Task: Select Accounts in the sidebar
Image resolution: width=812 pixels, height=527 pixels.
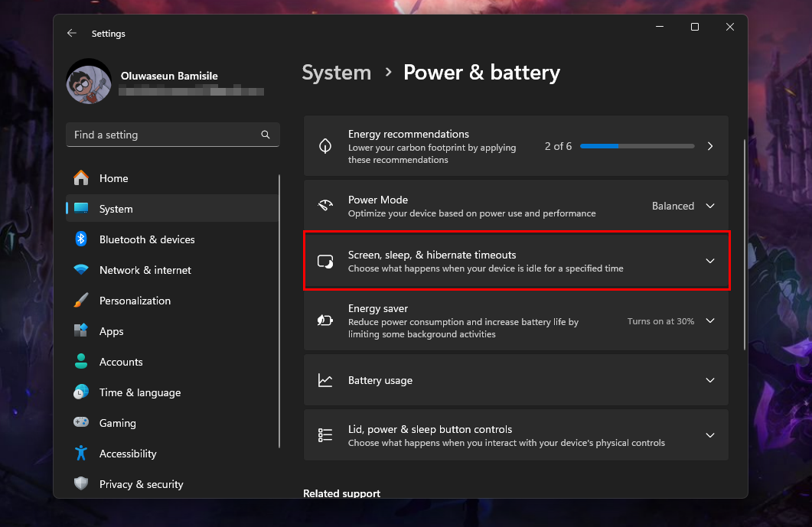Action: [121, 362]
